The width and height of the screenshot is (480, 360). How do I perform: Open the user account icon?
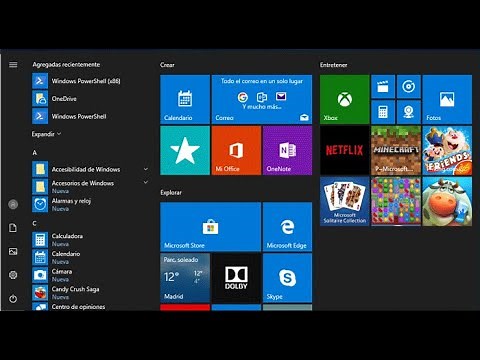point(13,204)
